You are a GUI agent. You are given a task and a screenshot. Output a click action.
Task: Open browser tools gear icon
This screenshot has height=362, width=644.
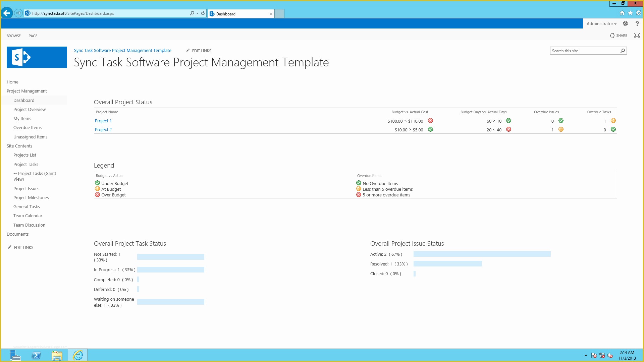639,13
